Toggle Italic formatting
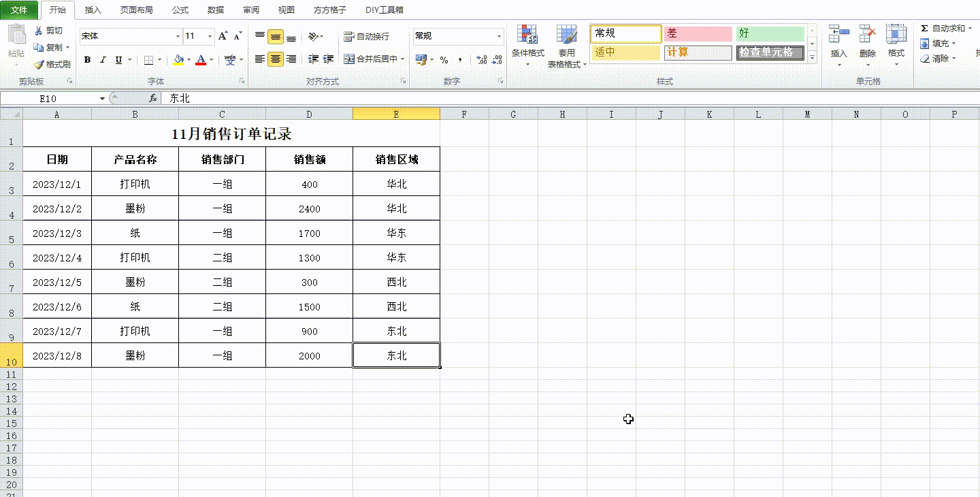The image size is (980, 497). [103, 60]
